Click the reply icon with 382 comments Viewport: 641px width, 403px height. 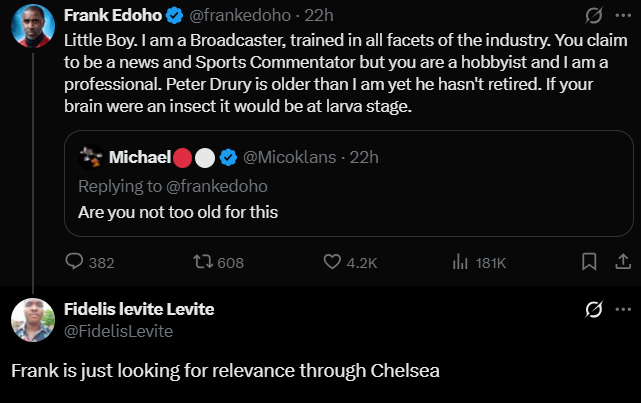tap(77, 263)
